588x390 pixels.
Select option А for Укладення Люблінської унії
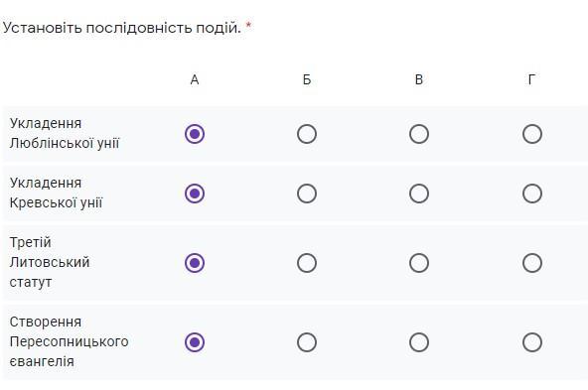tap(195, 134)
